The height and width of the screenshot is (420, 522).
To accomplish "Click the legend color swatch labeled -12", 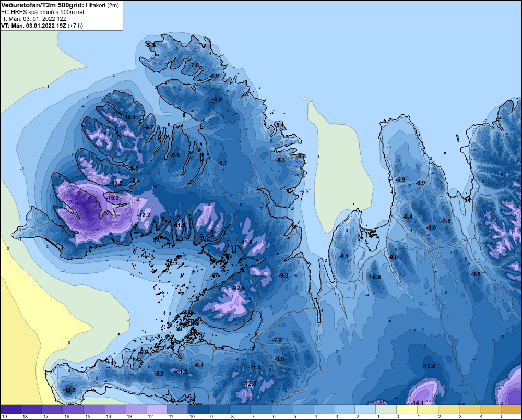I will tap(157, 410).
